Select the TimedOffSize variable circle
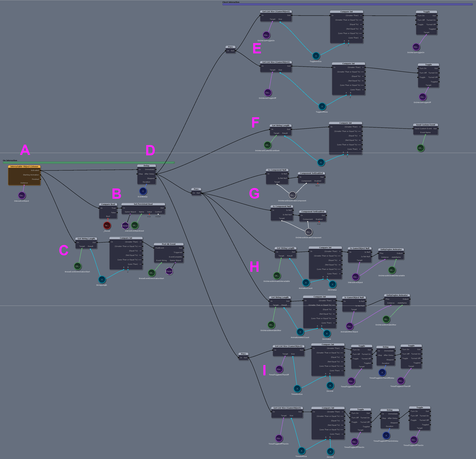The height and width of the screenshot is (459, 476). [x=301, y=451]
